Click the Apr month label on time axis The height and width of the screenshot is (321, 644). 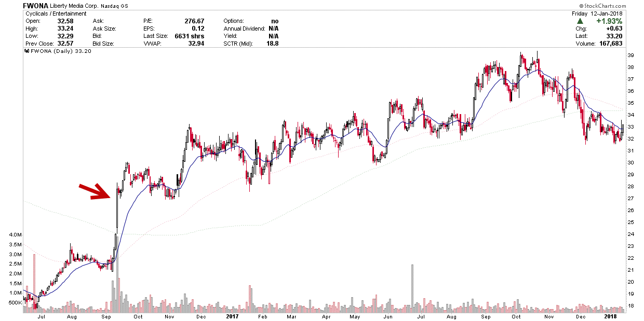[x=326, y=316]
